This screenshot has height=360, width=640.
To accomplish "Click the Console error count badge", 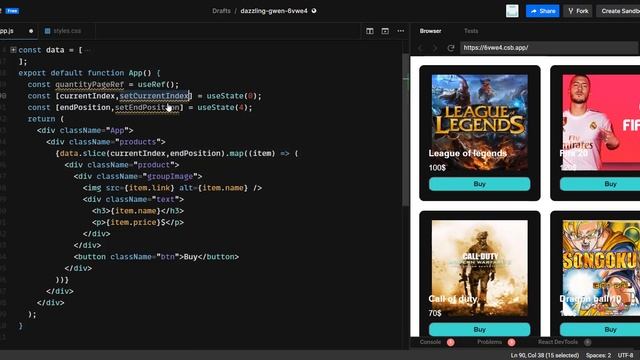I will point(451,342).
